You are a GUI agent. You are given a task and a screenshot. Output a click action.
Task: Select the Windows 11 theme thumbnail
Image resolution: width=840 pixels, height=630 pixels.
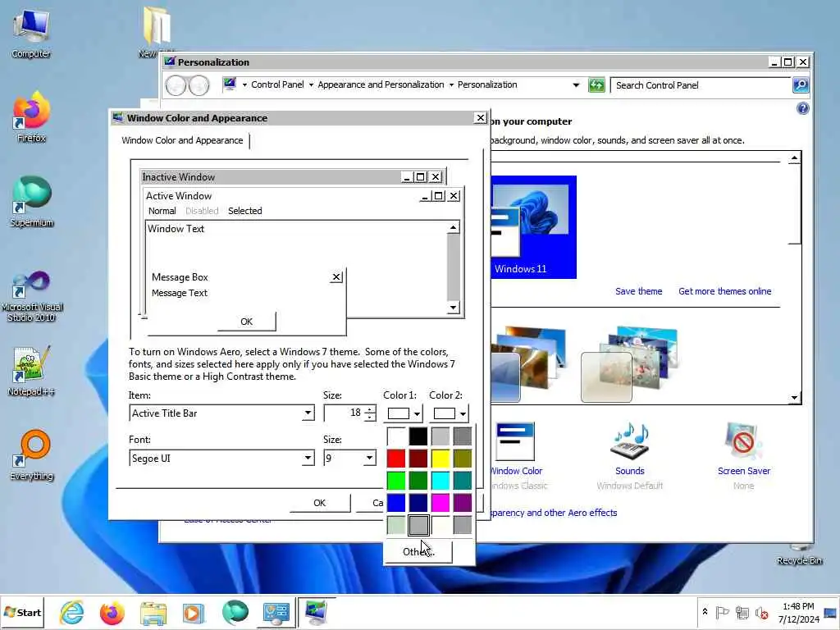tap(533, 227)
